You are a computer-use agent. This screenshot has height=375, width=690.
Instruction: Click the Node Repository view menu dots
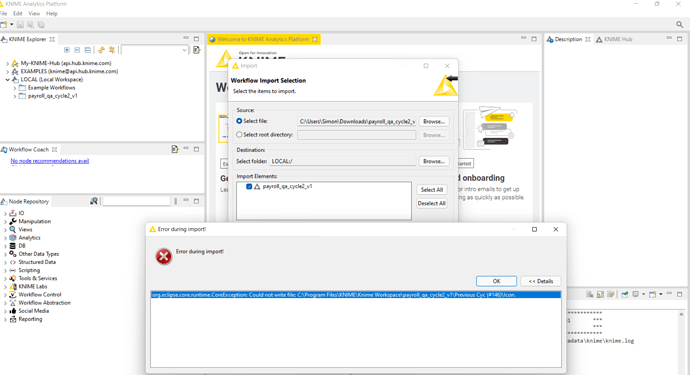pyautogui.click(x=176, y=201)
